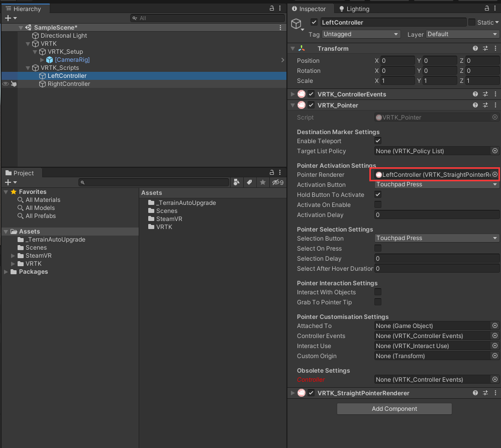Lock the Inspector panel
The height and width of the screenshot is (448, 501).
486,9
